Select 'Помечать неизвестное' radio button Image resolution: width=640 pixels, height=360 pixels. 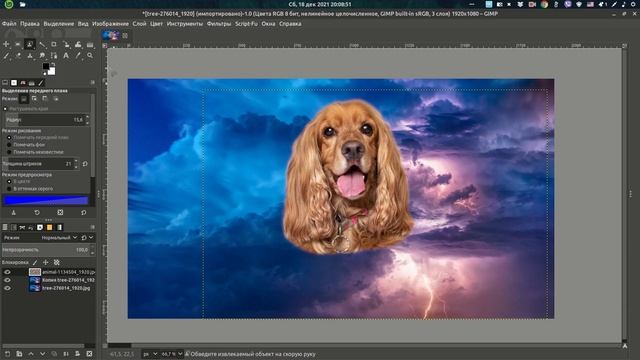point(9,152)
